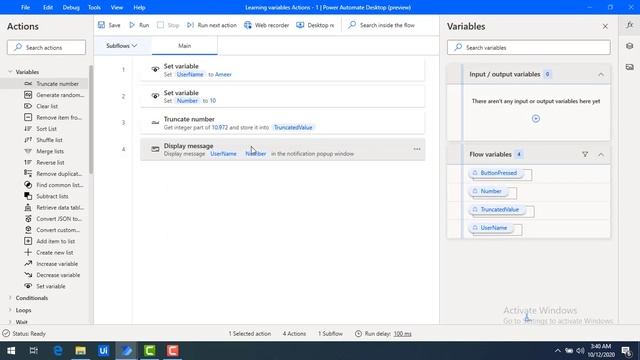Select Convert custom object icon
The width and height of the screenshot is (640, 360).
point(28,230)
